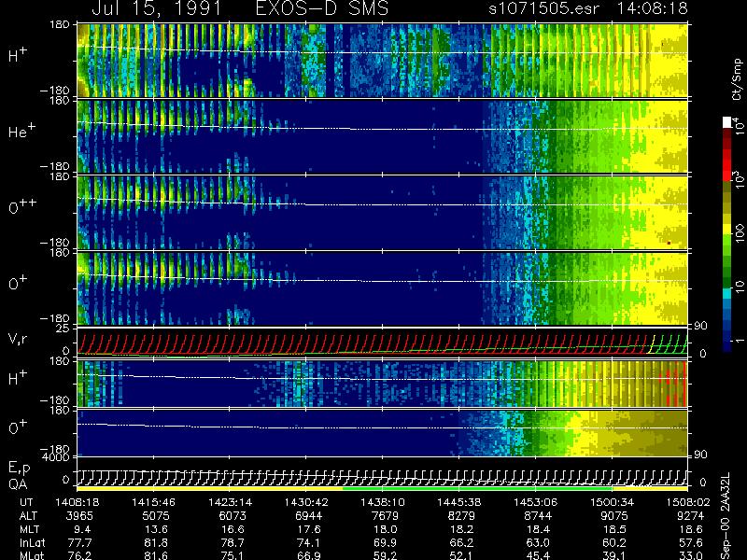Click InLat value '81.8'
The height and width of the screenshot is (560, 747).
tap(156, 542)
